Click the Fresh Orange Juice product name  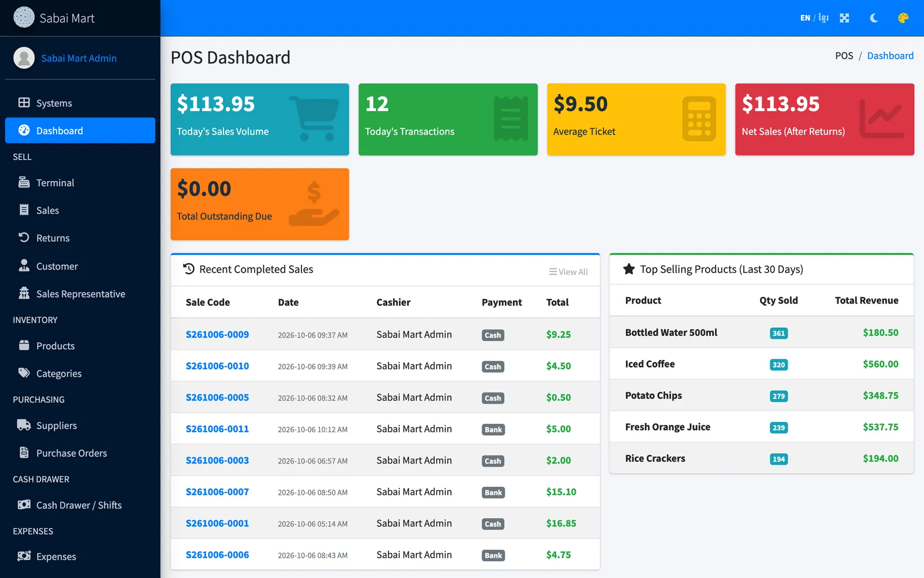pos(668,427)
